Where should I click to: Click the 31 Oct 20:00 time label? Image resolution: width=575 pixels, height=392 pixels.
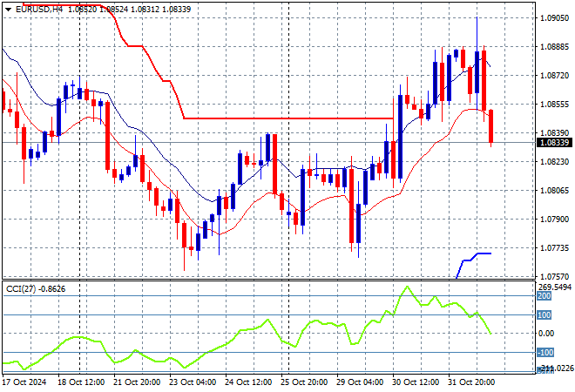(x=471, y=382)
